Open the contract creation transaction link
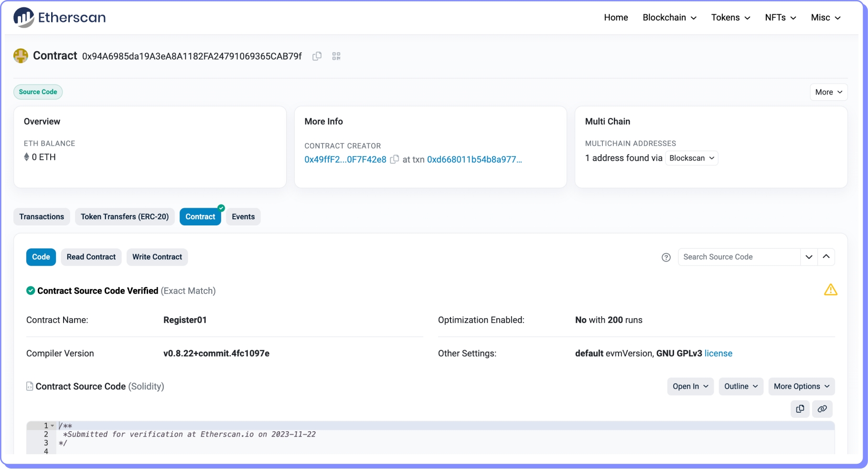 [474, 160]
